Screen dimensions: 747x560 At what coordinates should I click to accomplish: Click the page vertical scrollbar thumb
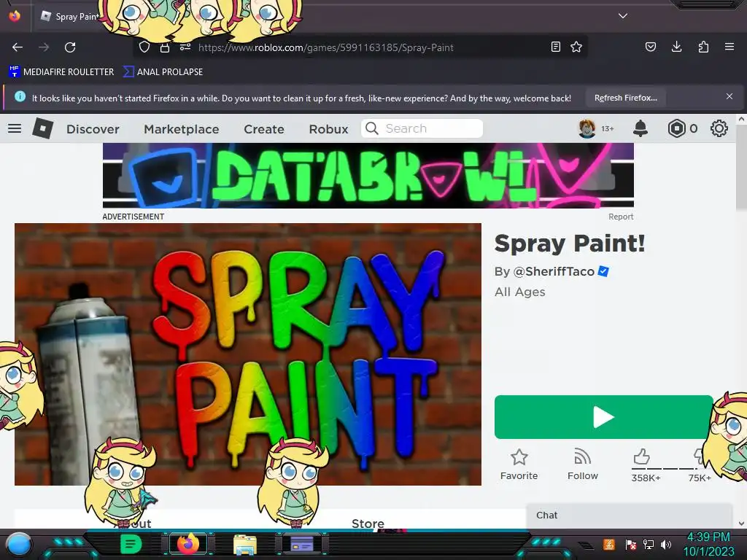tap(741, 167)
